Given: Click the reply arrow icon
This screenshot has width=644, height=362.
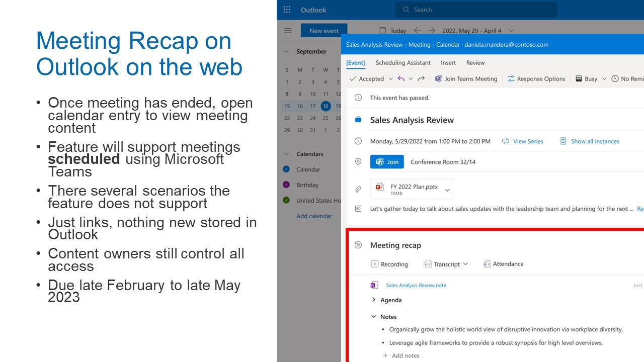Looking at the screenshot, I should (x=401, y=79).
